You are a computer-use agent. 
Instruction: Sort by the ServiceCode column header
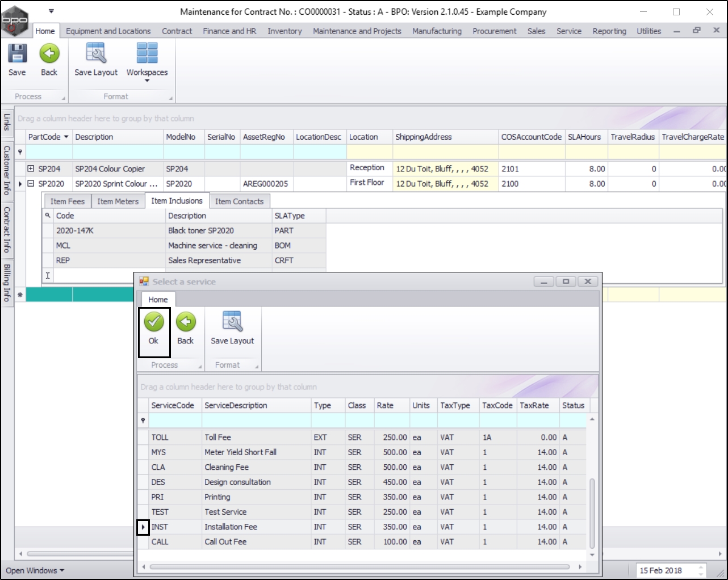[173, 405]
